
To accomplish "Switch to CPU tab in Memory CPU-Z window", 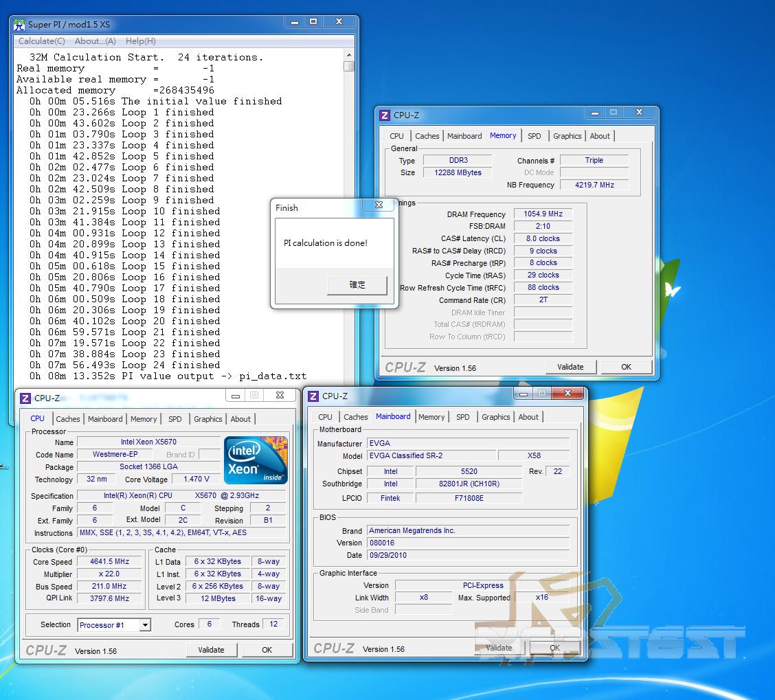I will [396, 136].
